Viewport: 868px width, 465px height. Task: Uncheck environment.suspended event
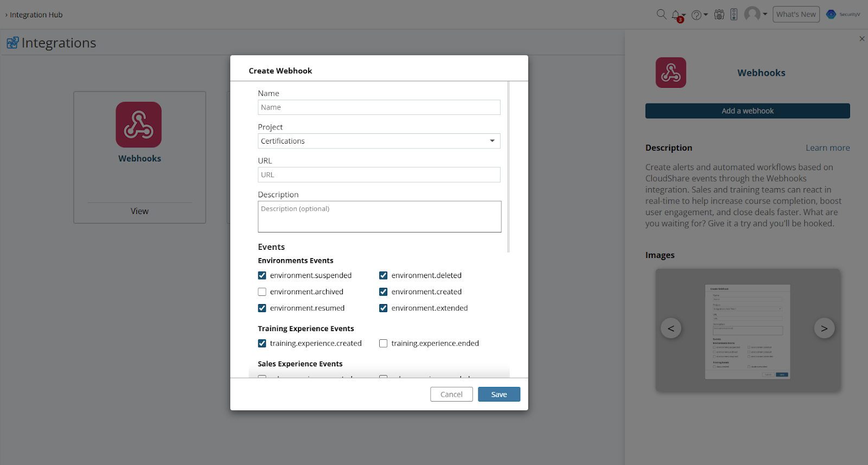coord(263,276)
